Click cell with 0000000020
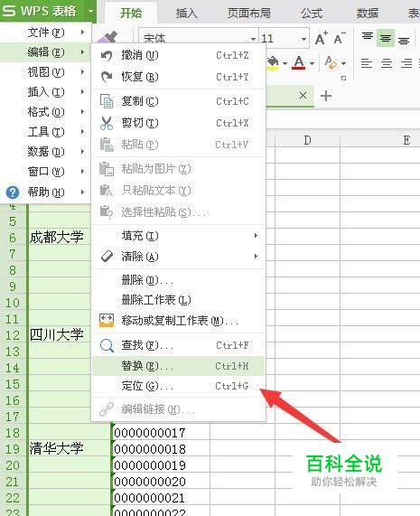This screenshot has width=420, height=516. click(161, 482)
